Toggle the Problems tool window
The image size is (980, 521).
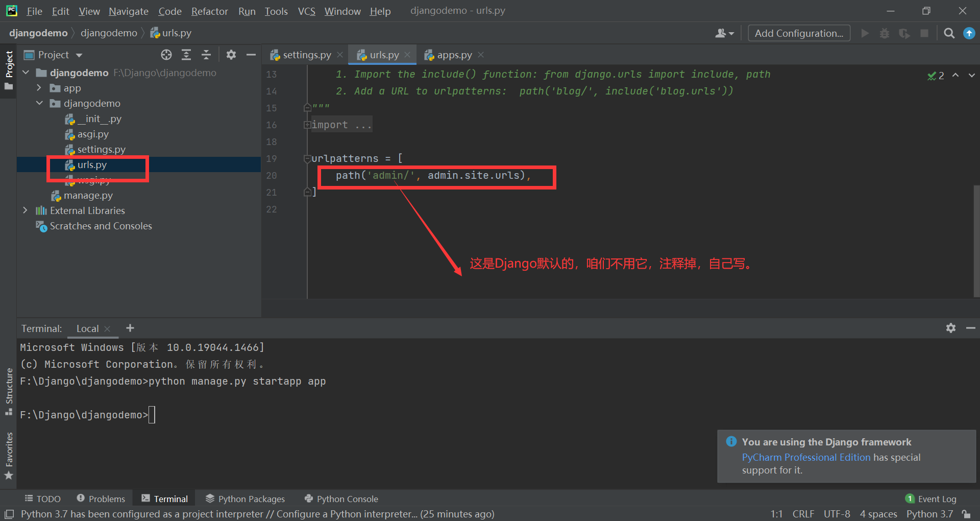coord(101,499)
